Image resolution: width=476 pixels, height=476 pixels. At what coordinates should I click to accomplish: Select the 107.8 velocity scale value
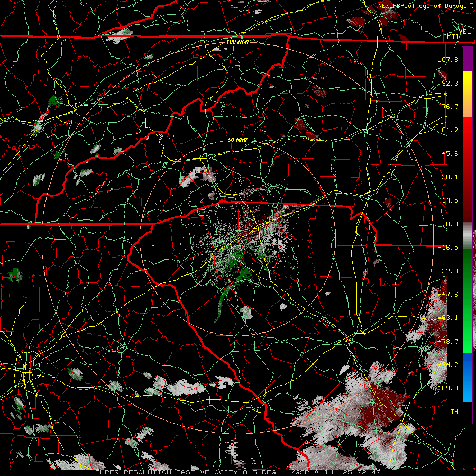click(x=448, y=59)
